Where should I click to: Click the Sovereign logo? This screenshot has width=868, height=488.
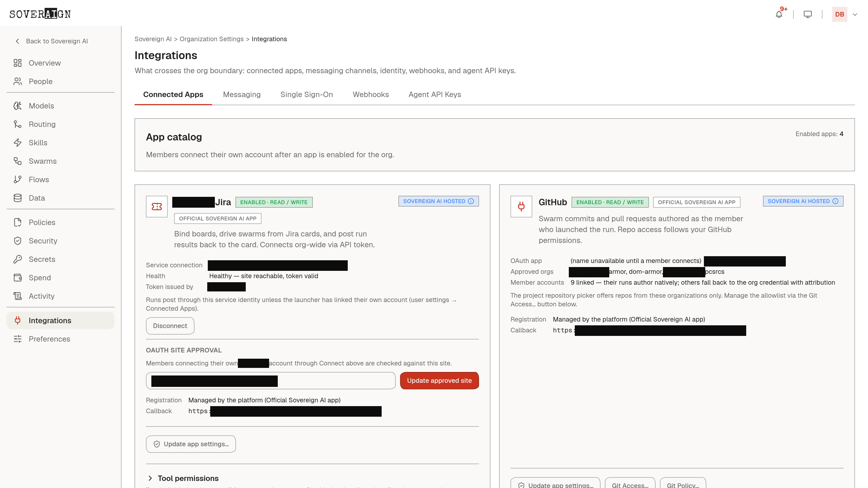pos(40,14)
